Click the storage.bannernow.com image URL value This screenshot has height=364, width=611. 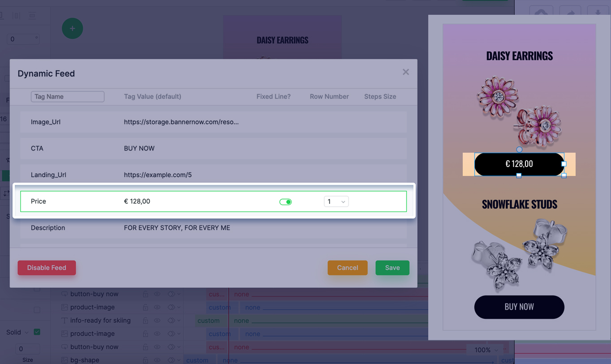pos(181,122)
